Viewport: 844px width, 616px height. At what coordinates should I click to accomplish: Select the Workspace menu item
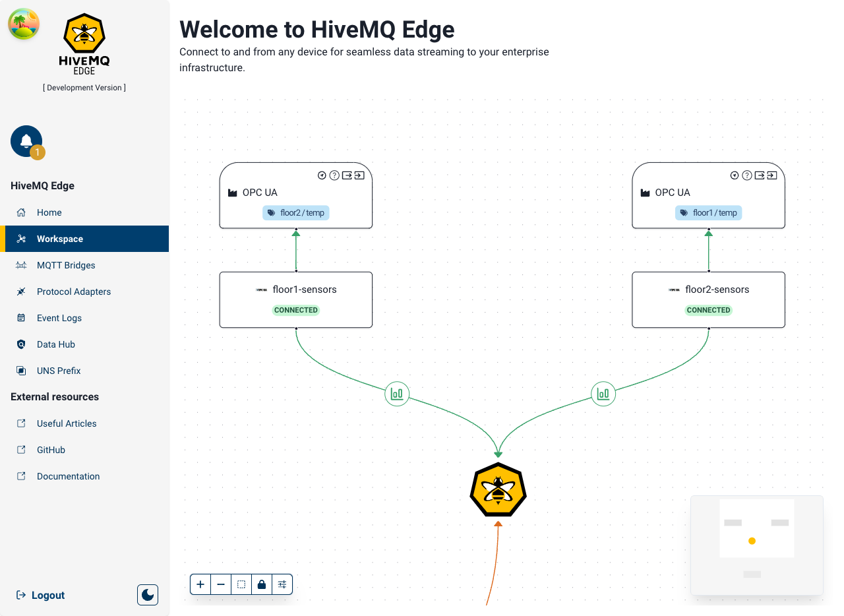84,239
